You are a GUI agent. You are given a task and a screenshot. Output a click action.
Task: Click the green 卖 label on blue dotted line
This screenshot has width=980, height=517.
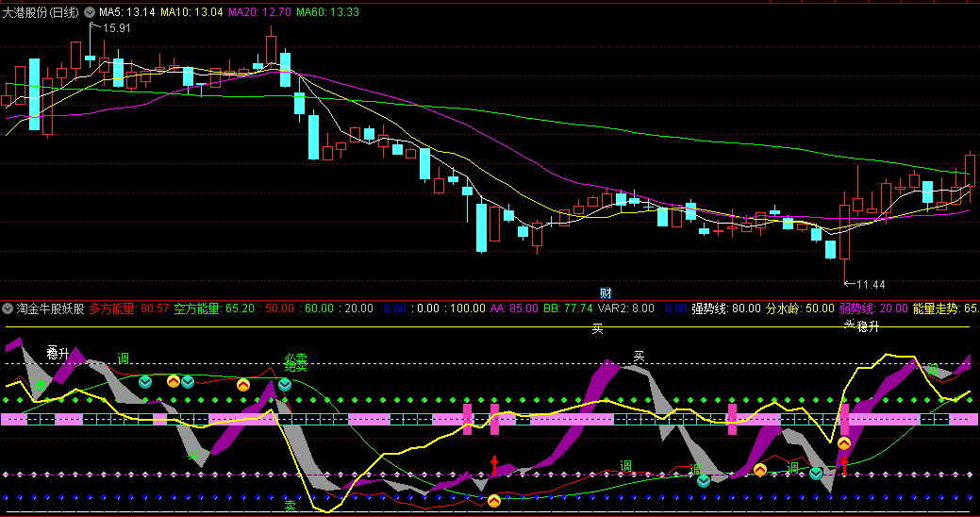(290, 505)
